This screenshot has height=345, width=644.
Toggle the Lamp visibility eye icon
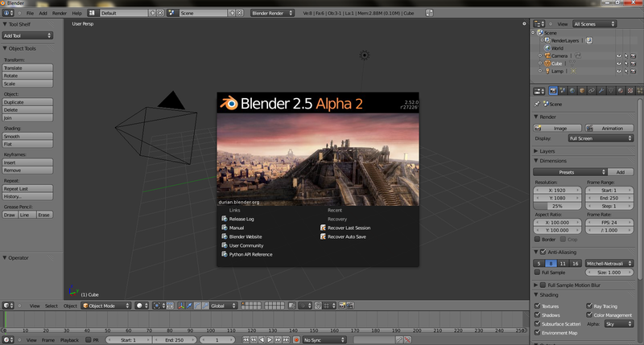pyautogui.click(x=618, y=71)
